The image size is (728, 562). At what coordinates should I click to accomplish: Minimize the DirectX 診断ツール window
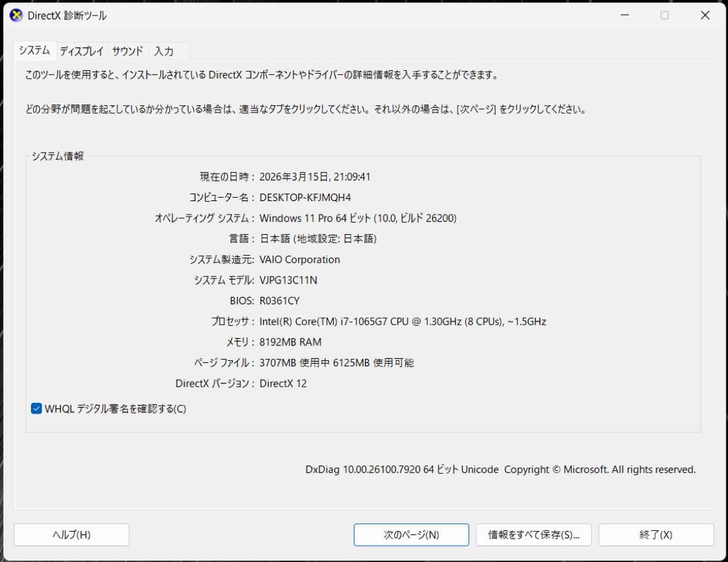point(624,15)
